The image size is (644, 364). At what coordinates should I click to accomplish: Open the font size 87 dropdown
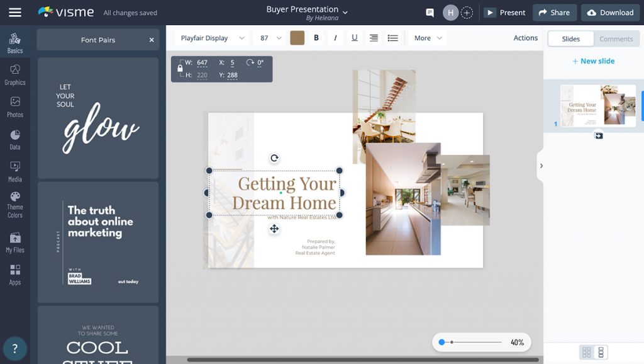270,38
